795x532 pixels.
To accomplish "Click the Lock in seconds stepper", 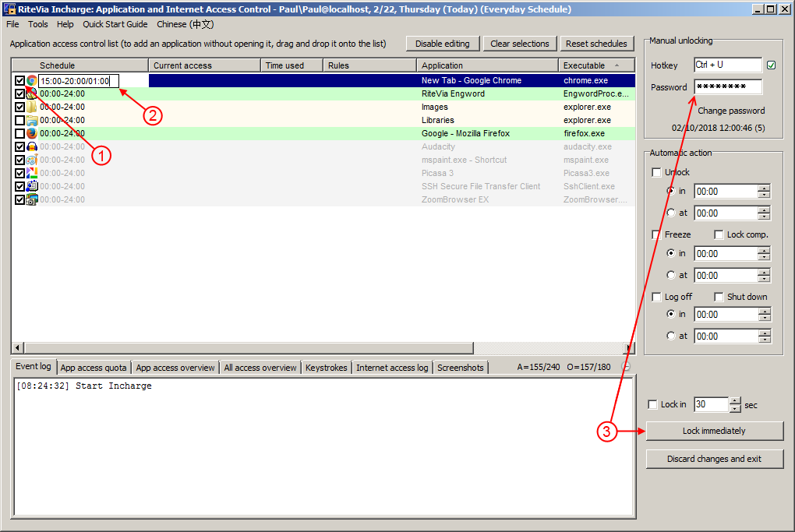I will point(735,404).
